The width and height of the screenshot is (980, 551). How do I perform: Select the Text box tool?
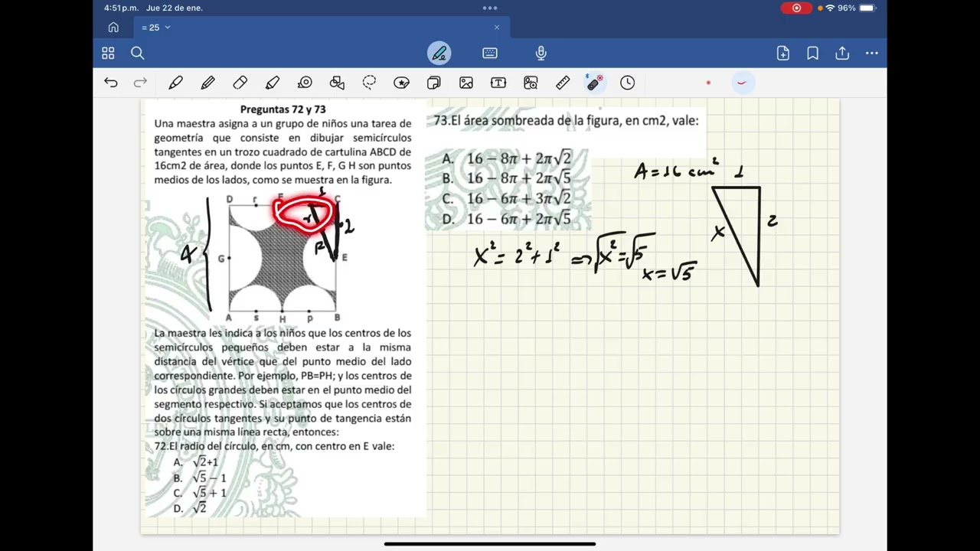click(498, 83)
